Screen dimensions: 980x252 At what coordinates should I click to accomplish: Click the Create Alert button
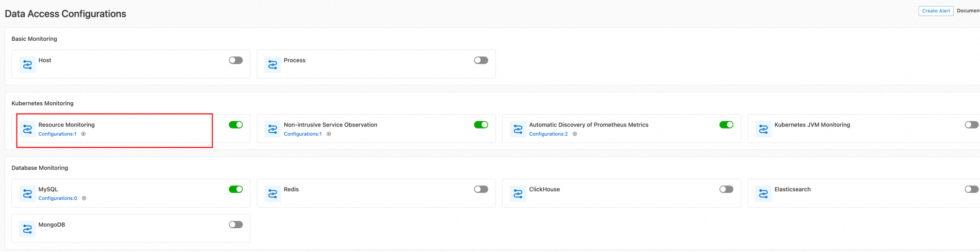point(936,11)
